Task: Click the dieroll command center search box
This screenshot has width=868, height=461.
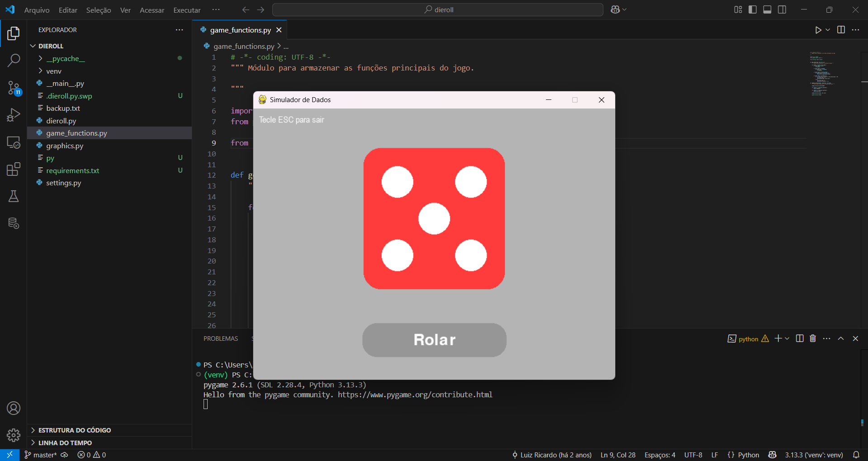Action: pyautogui.click(x=438, y=9)
